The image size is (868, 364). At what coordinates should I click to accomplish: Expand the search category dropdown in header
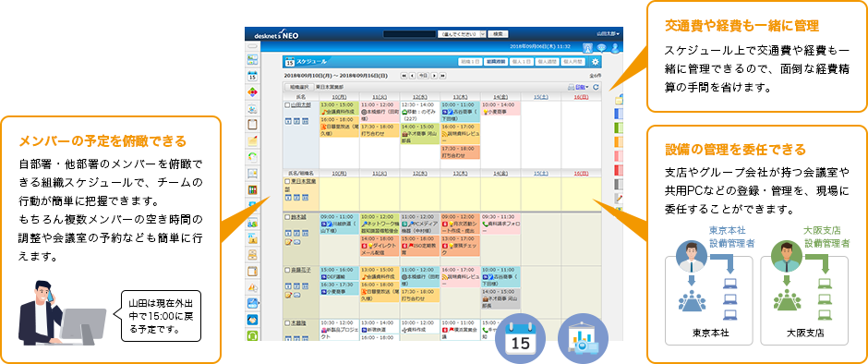[462, 34]
